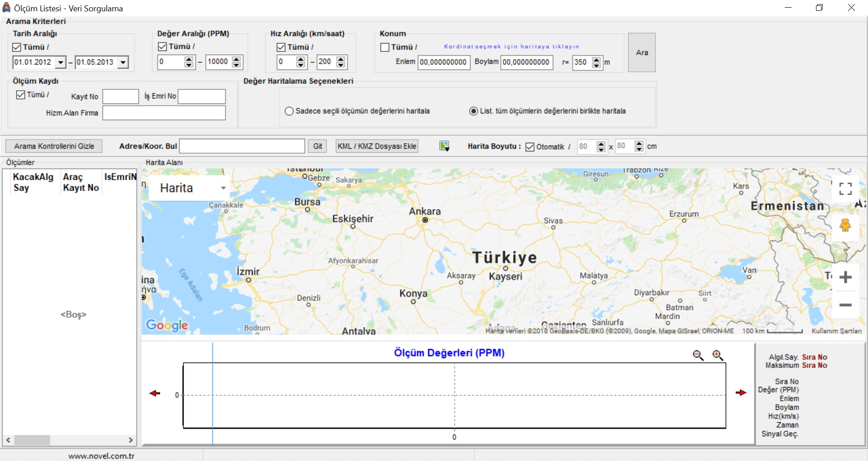The width and height of the screenshot is (868, 461).
Task: Zoom out the PPM chart magnifier
Action: coord(698,355)
